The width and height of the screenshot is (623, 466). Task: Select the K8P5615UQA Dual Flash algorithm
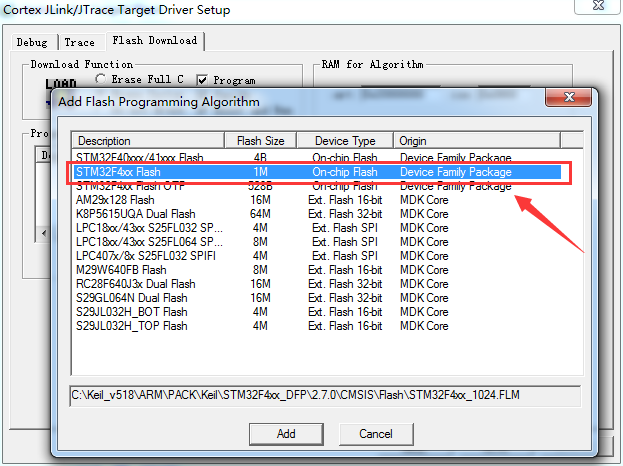317,214
